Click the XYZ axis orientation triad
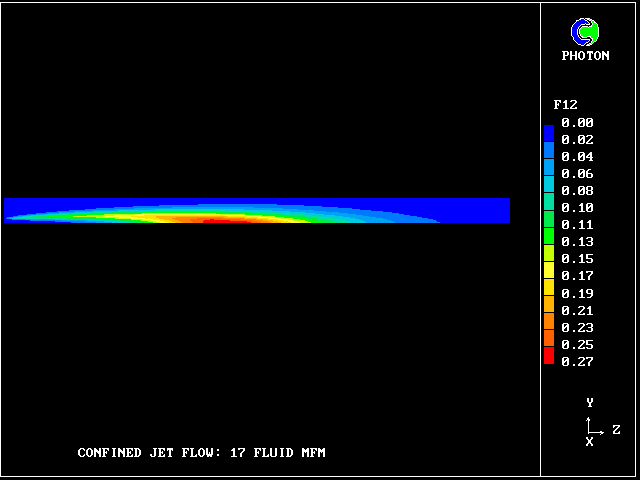The height and width of the screenshot is (480, 640). pos(594,428)
